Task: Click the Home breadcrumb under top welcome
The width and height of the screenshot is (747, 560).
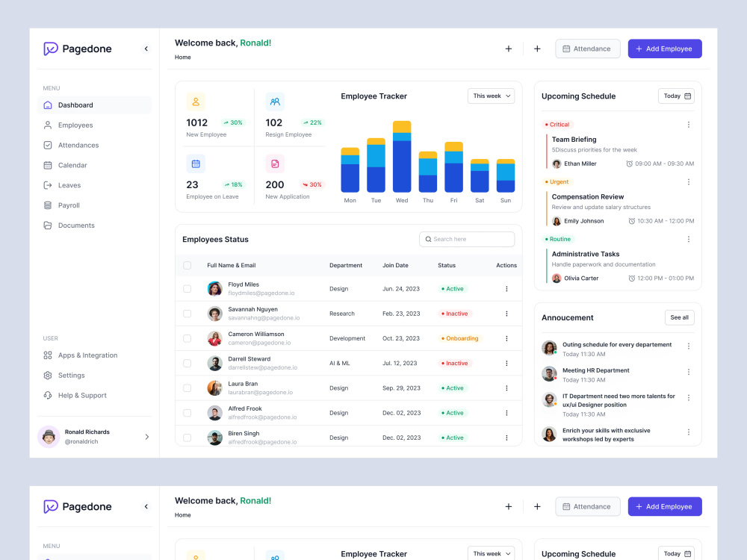Action: pos(182,57)
